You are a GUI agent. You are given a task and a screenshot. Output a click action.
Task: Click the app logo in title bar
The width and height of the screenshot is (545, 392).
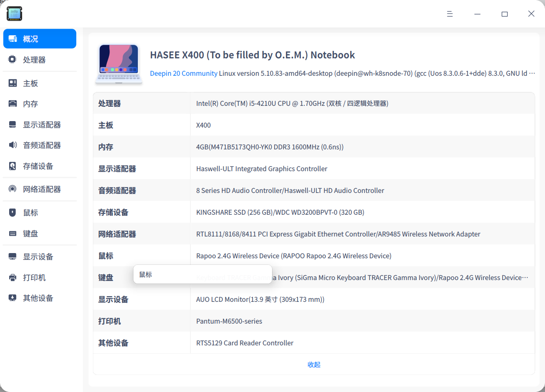(14, 14)
